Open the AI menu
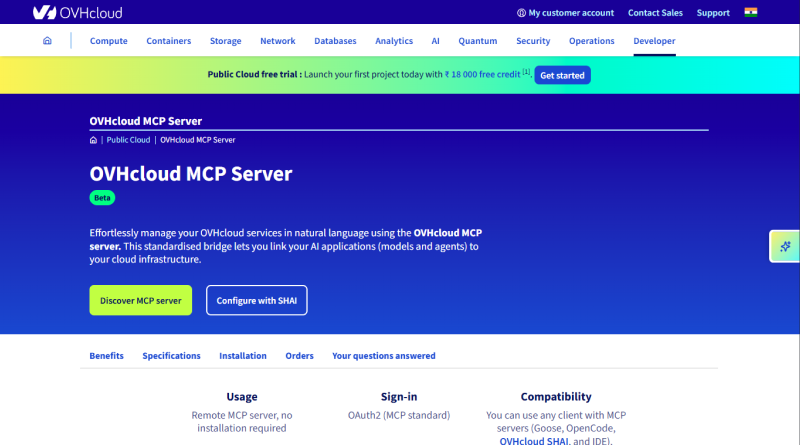The width and height of the screenshot is (800, 445). 435,41
